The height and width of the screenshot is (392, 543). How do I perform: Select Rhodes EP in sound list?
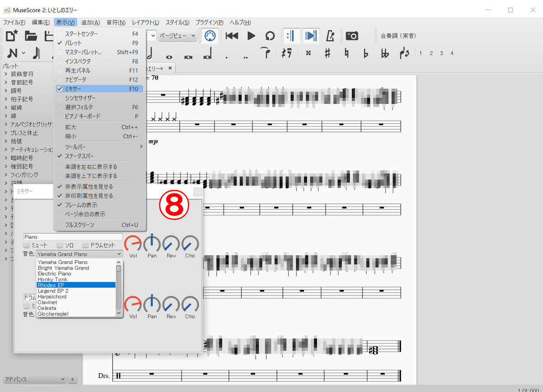click(x=76, y=285)
